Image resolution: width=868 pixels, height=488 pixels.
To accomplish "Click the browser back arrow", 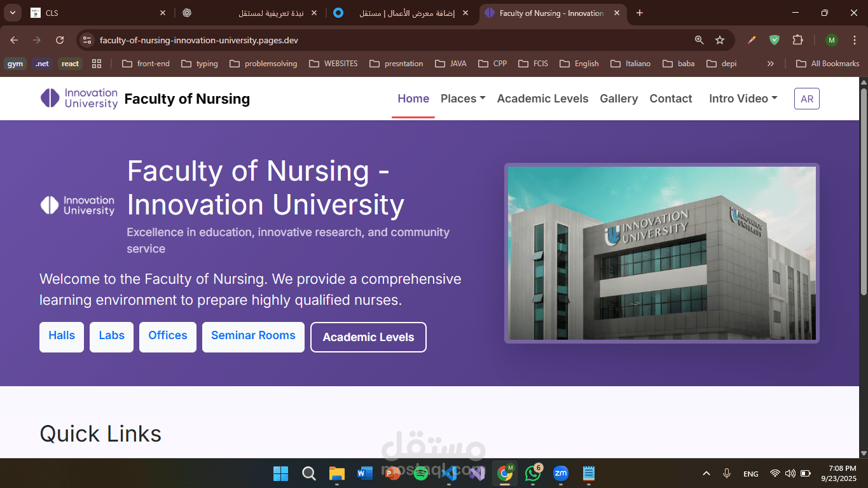I will coord(14,40).
